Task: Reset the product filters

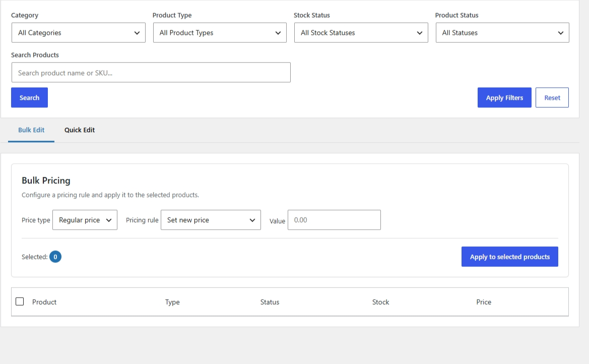Action: click(552, 98)
